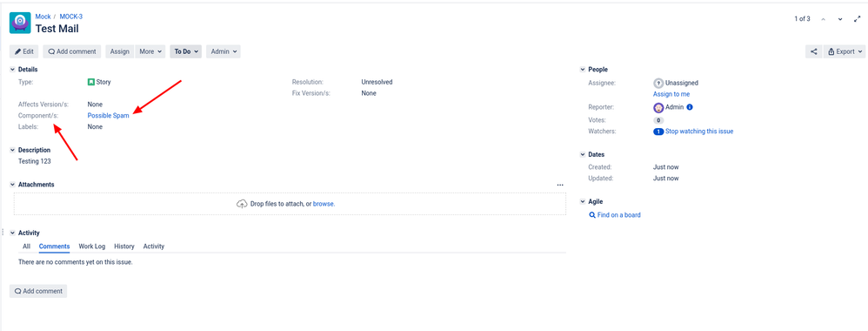Click the Unassigned avatar icon
868x331 pixels.
[x=658, y=83]
